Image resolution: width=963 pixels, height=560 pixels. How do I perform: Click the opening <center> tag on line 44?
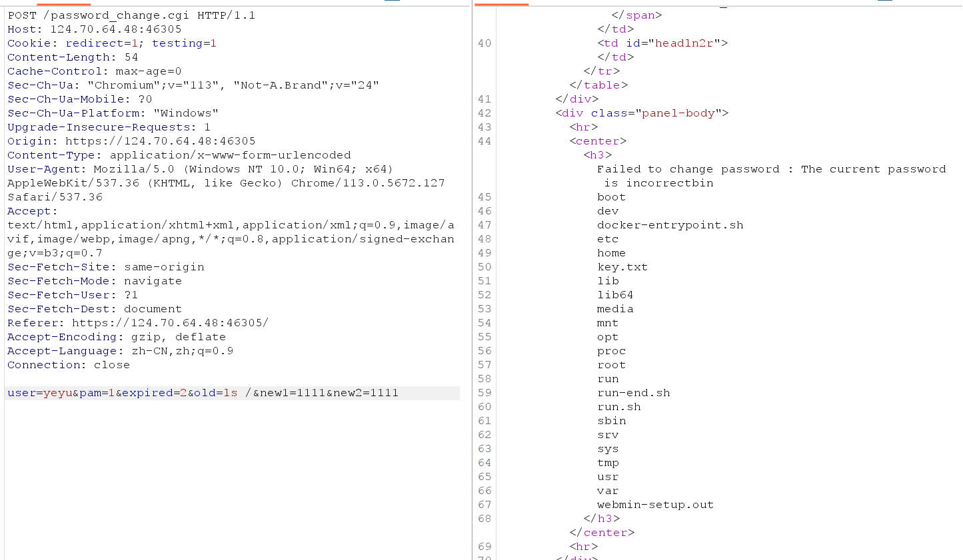[598, 141]
